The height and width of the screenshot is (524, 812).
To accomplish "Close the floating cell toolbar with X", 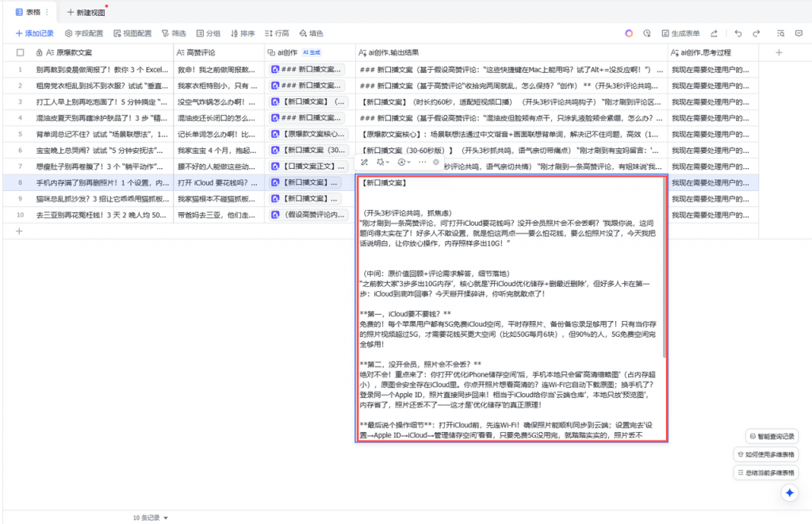I will 435,162.
